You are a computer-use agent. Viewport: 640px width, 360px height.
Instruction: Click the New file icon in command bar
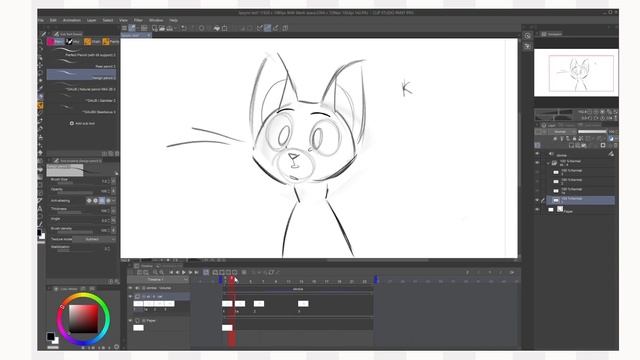(155, 28)
